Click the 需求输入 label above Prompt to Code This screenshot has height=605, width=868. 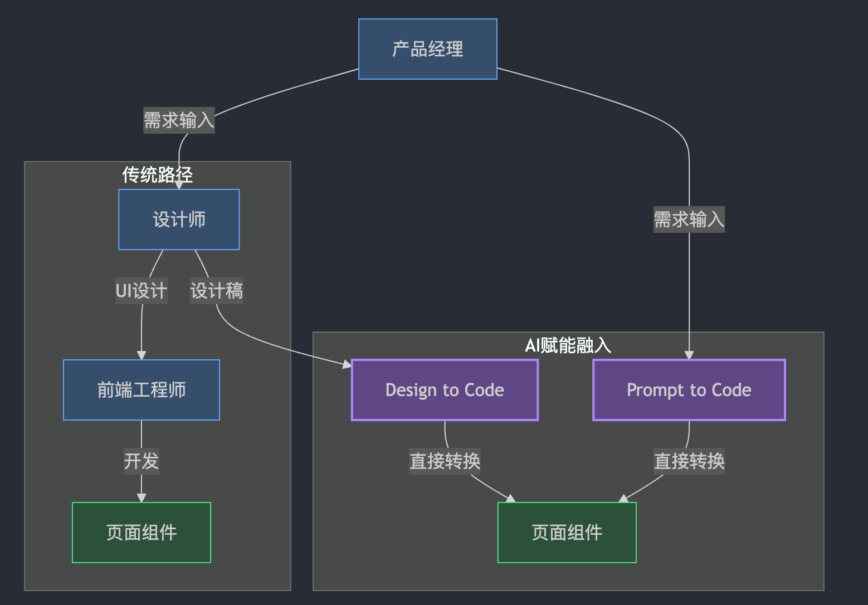click(x=689, y=219)
